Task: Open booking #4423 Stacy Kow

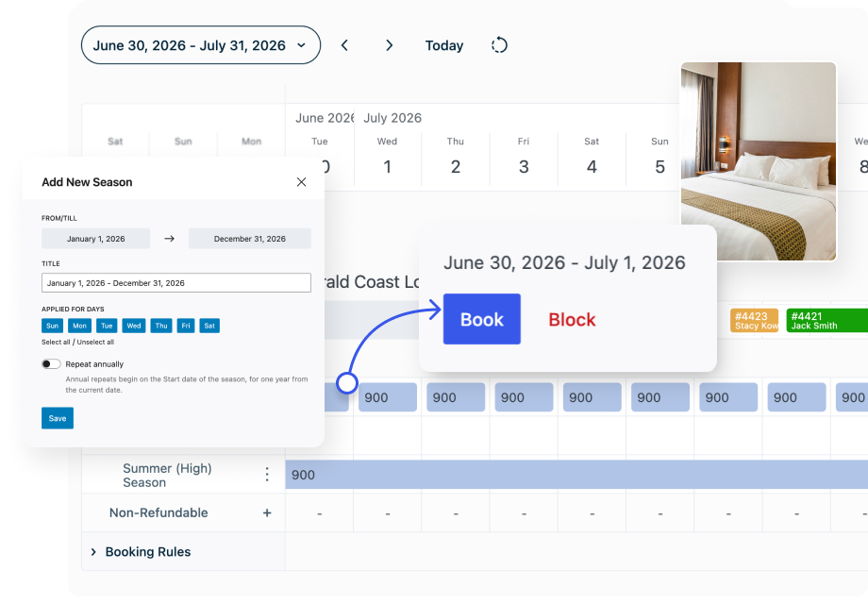Action: point(754,321)
